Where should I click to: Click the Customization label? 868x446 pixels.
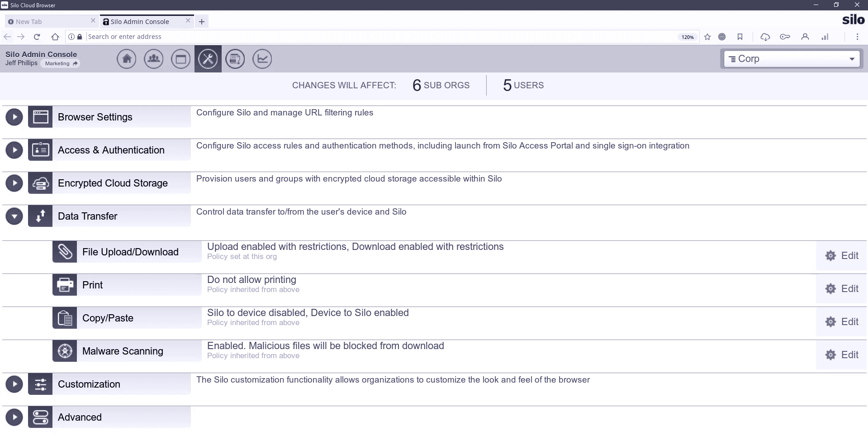(89, 384)
